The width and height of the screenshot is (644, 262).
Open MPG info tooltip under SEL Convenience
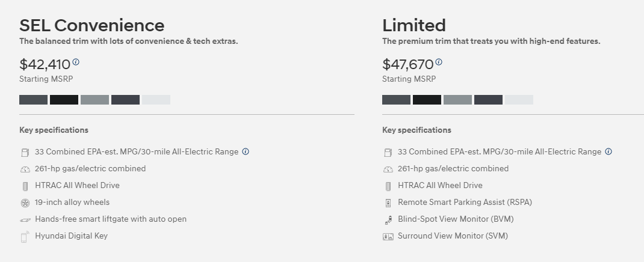pyautogui.click(x=246, y=151)
